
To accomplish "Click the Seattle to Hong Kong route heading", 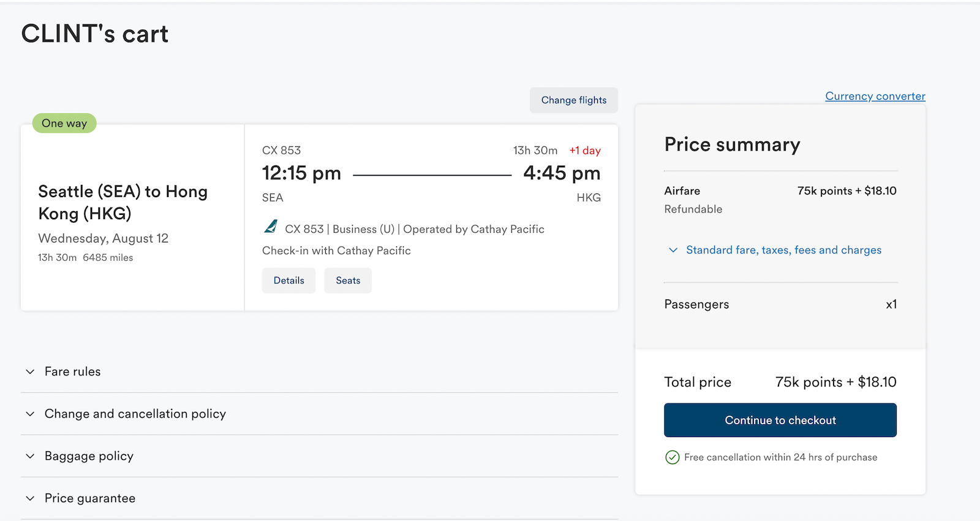I will click(x=123, y=202).
